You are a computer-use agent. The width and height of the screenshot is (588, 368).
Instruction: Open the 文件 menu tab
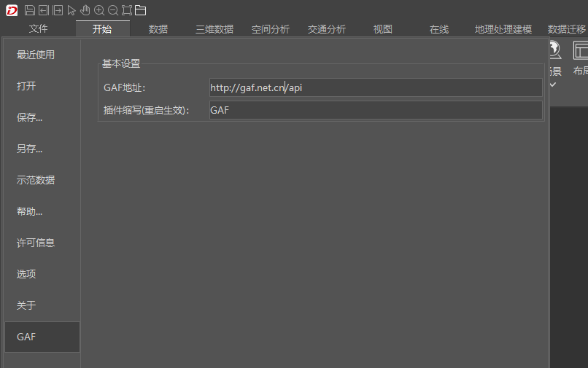38,29
